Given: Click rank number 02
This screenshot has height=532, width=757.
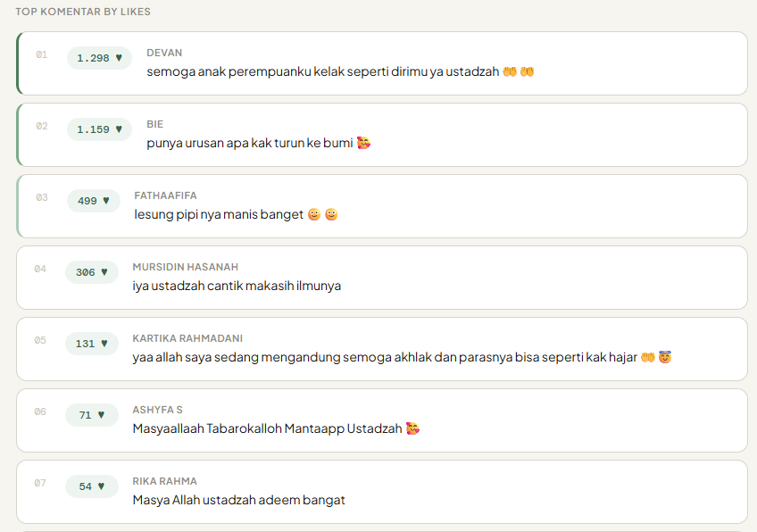Looking at the screenshot, I should click(42, 126).
